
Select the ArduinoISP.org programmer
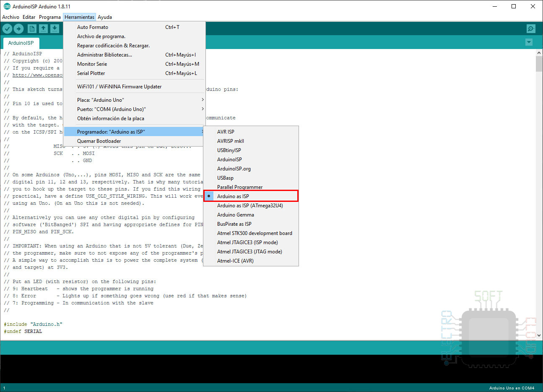[251, 169]
